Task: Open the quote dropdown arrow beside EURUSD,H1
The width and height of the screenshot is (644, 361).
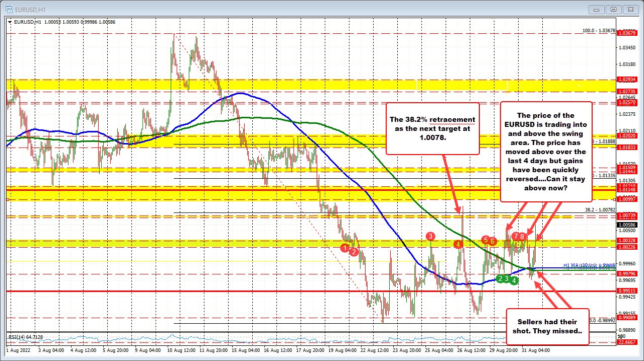Action: pos(9,22)
